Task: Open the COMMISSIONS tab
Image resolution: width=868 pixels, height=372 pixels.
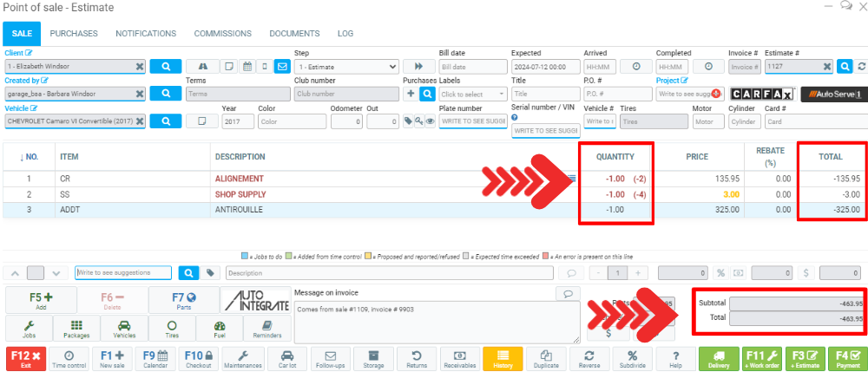Action: tap(222, 34)
